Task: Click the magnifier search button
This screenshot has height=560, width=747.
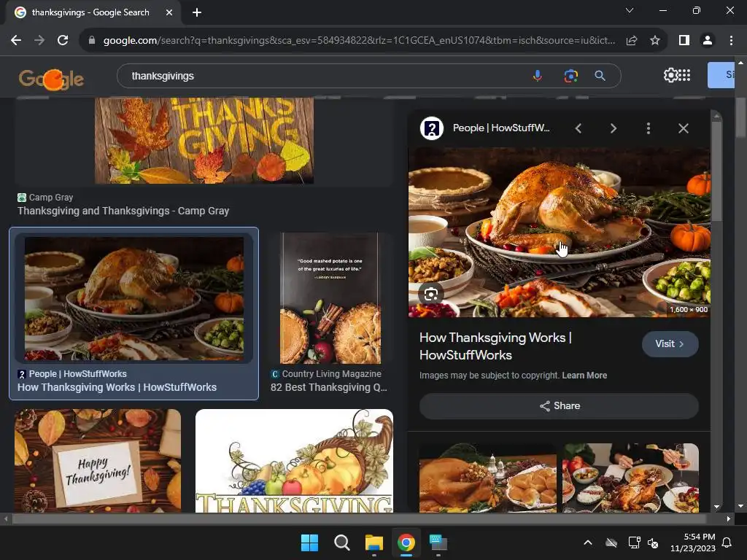Action: tap(600, 76)
